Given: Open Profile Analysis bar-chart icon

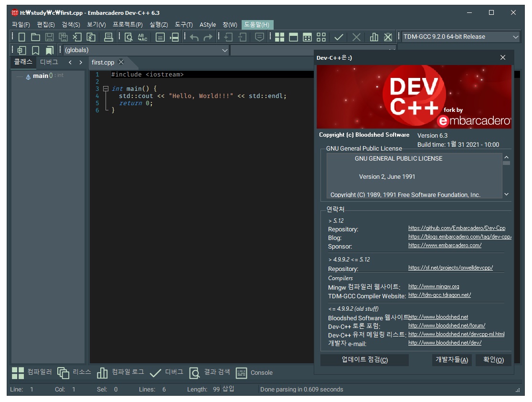Looking at the screenshot, I should click(374, 37).
